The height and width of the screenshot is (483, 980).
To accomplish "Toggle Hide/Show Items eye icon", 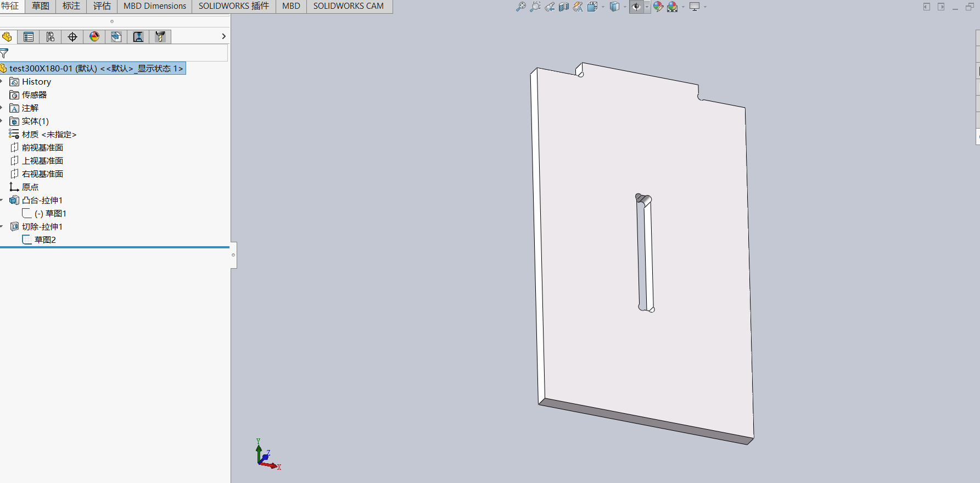I will [x=636, y=7].
